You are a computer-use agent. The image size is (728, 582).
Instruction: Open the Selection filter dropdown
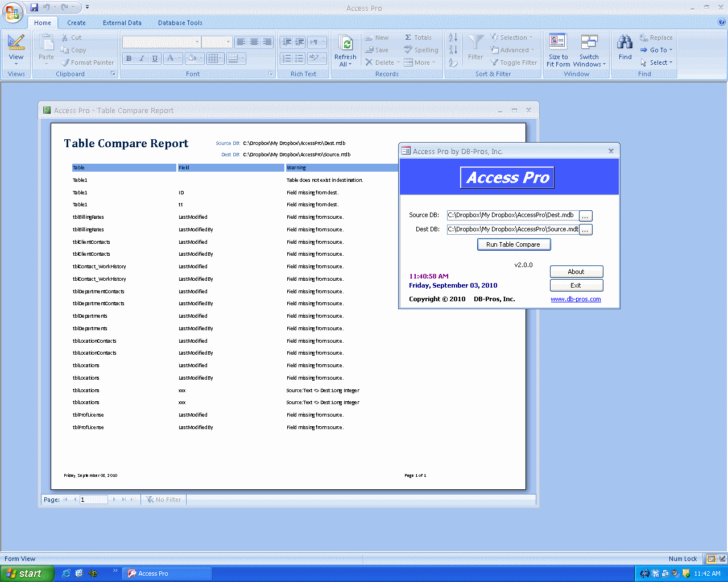(x=511, y=38)
